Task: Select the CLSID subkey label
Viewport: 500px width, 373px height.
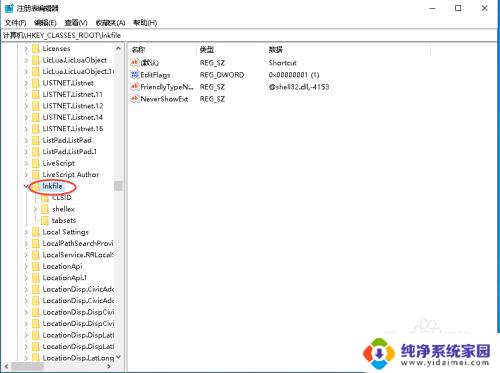Action: click(x=62, y=198)
